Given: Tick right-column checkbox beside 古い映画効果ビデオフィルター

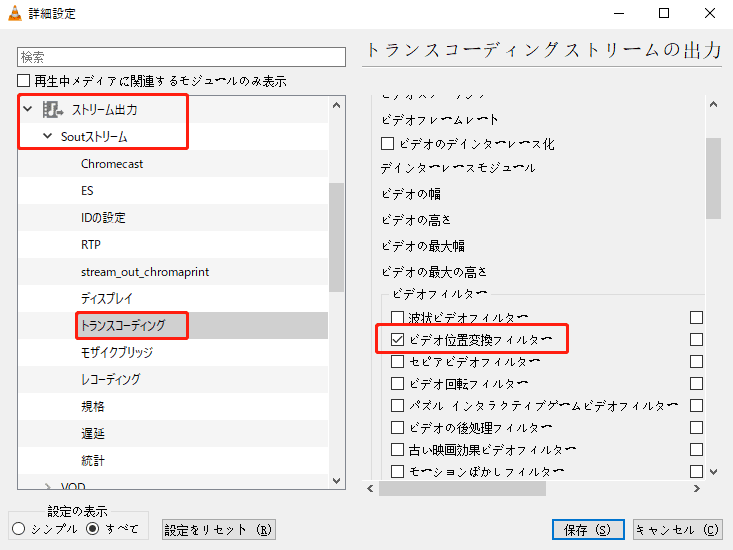Looking at the screenshot, I should tap(697, 450).
